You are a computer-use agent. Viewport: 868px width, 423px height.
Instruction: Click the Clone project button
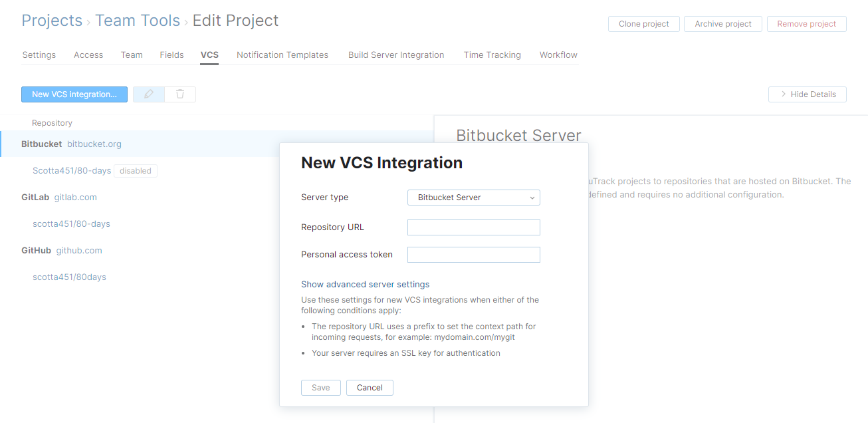[643, 23]
